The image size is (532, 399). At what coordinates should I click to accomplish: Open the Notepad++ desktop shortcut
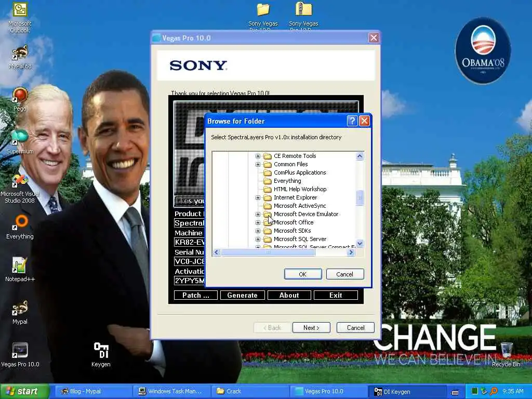20,270
